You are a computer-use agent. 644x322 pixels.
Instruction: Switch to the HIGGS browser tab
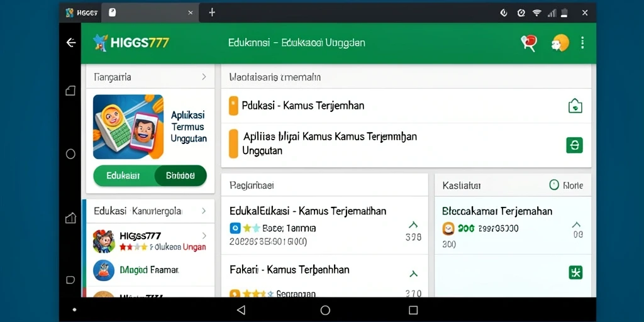tap(81, 13)
